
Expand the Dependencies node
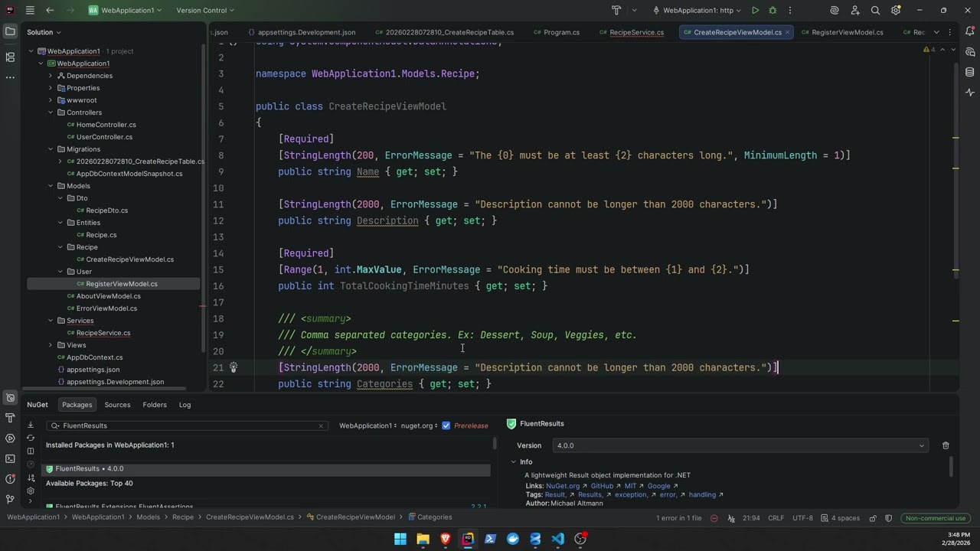pos(51,76)
